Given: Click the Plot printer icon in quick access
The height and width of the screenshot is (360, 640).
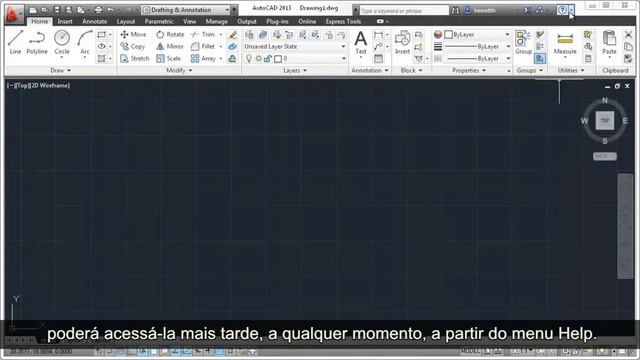Looking at the screenshot, I should [x=98, y=10].
